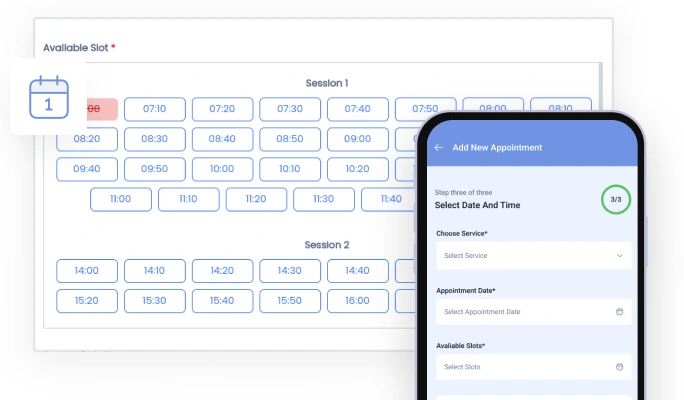
Task: Pick the 15:50 time slot
Action: pyautogui.click(x=290, y=300)
